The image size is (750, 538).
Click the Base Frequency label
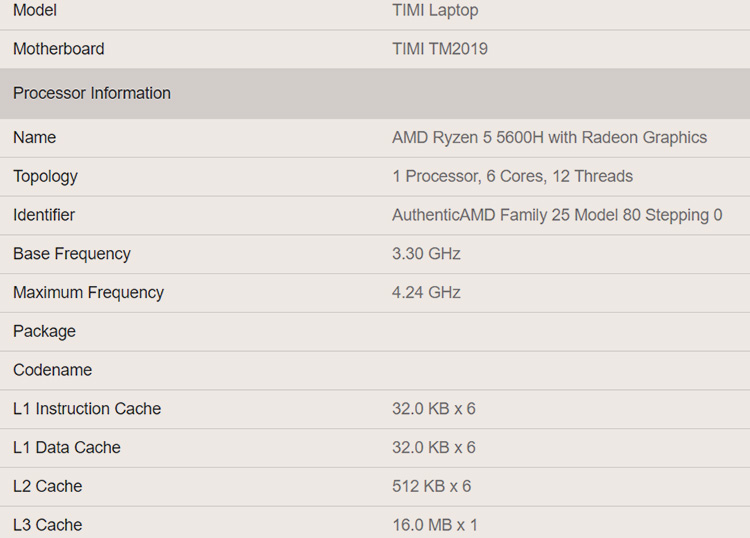coord(72,254)
